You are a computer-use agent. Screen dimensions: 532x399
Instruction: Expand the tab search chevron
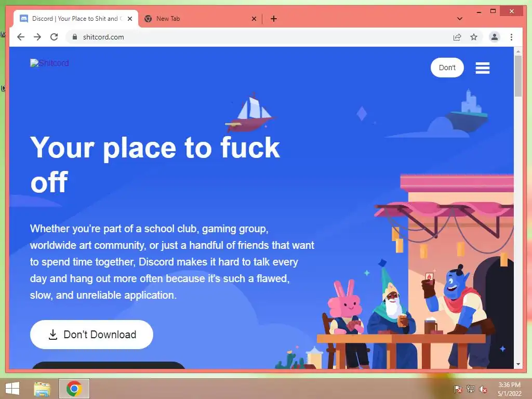460,19
